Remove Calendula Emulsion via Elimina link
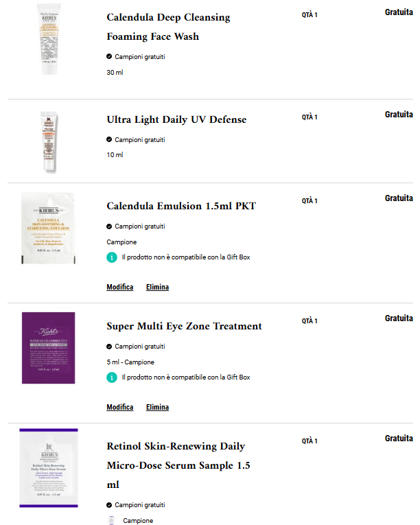The height and width of the screenshot is (525, 420). (x=157, y=287)
